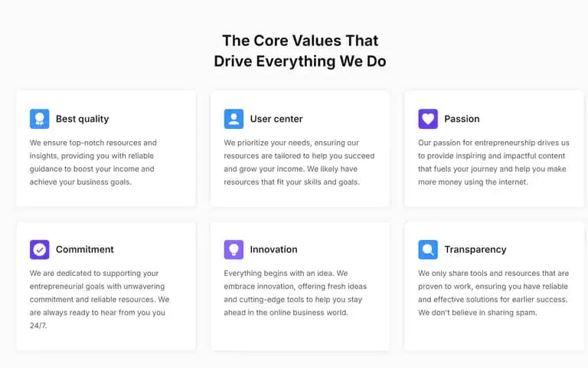
Task: Click the User center person icon
Action: click(234, 119)
